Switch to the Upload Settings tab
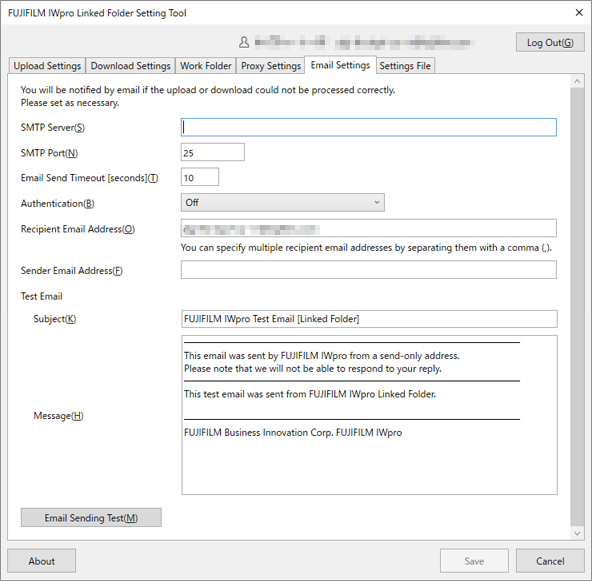 47,66
